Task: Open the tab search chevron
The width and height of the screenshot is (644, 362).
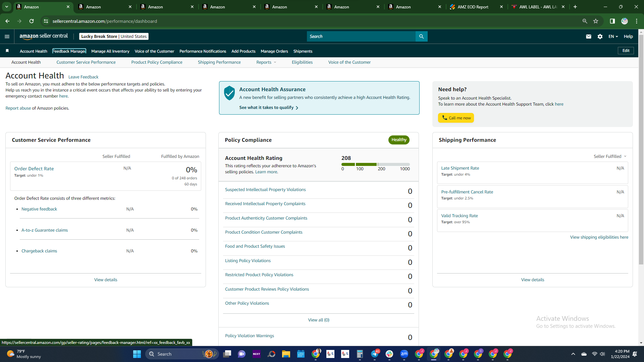Action: (7, 7)
